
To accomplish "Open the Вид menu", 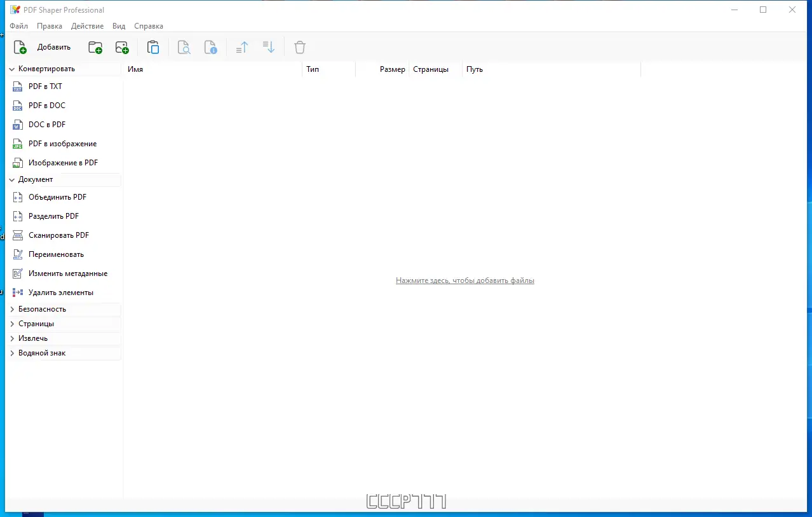I will (118, 26).
